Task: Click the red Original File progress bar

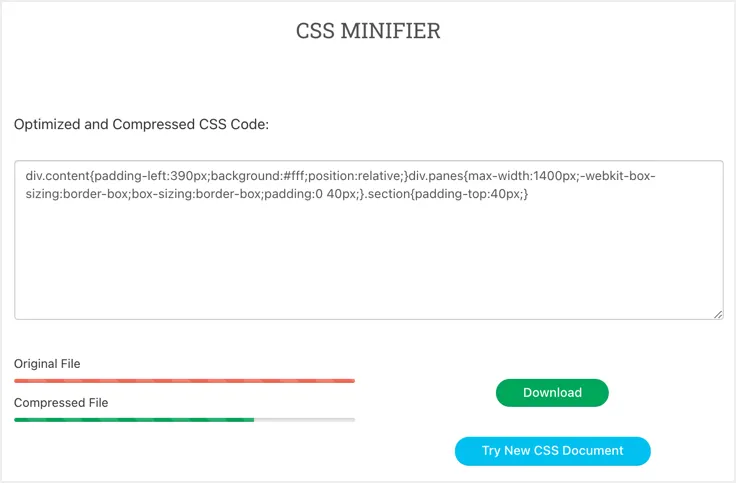Action: coord(184,381)
